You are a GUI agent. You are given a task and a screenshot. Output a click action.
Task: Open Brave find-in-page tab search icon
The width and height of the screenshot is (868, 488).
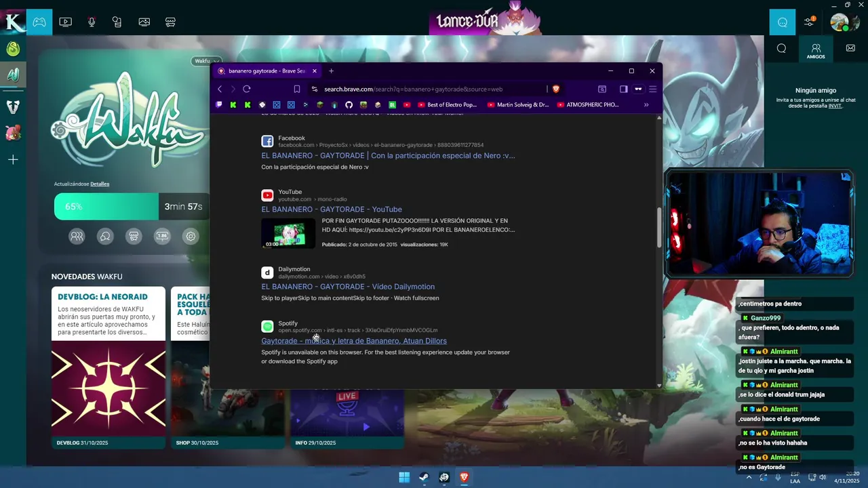[601, 89]
